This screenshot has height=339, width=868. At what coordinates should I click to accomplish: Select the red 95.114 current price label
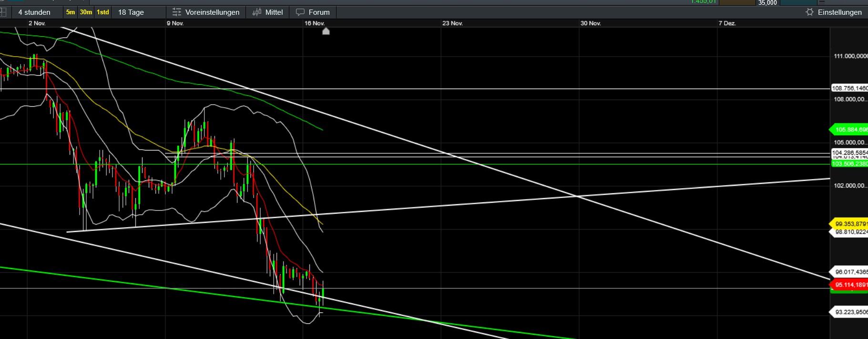pos(850,285)
